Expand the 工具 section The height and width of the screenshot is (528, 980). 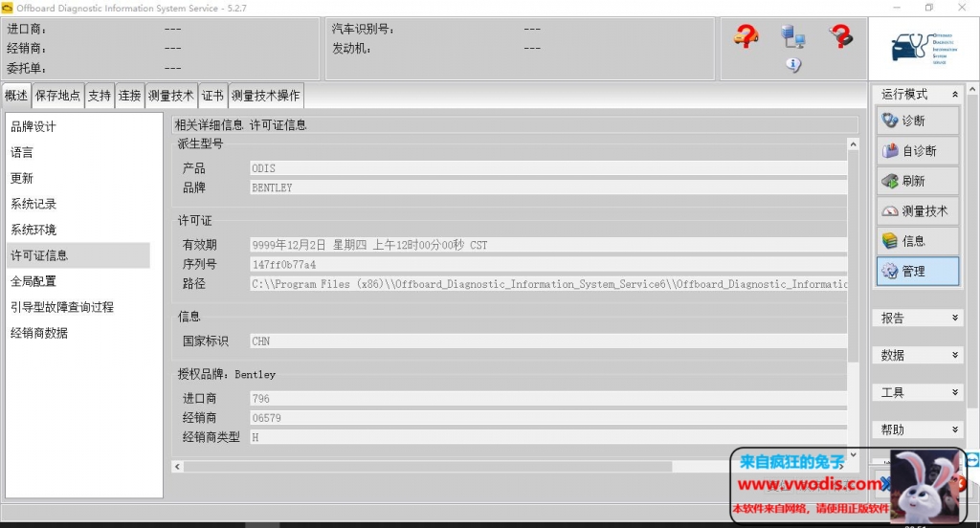(955, 392)
